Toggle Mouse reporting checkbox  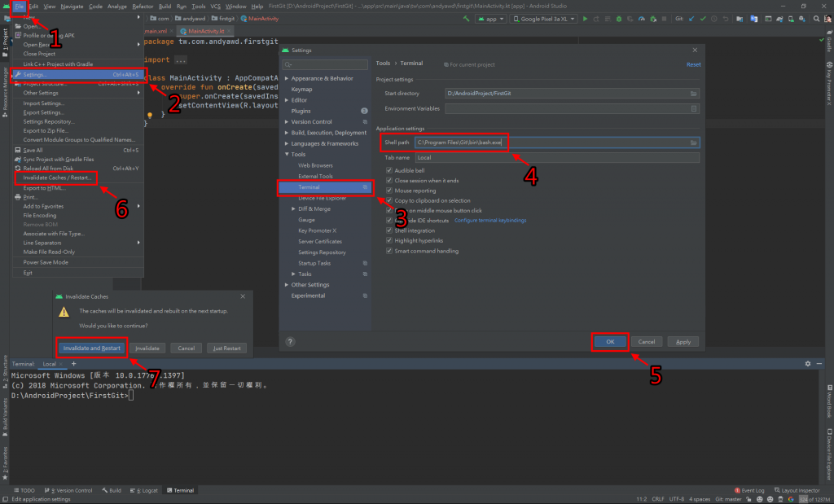click(388, 191)
